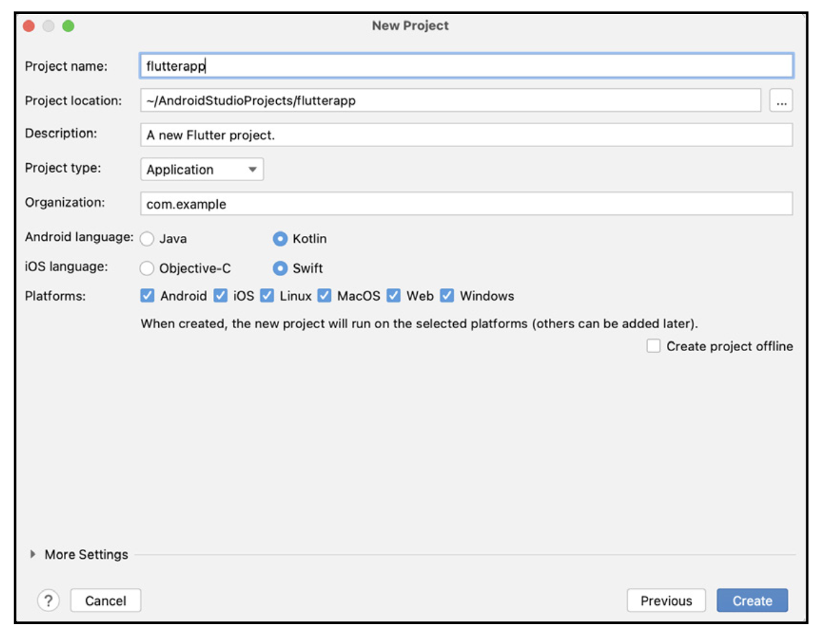Click the green maximize window button

coord(68,26)
